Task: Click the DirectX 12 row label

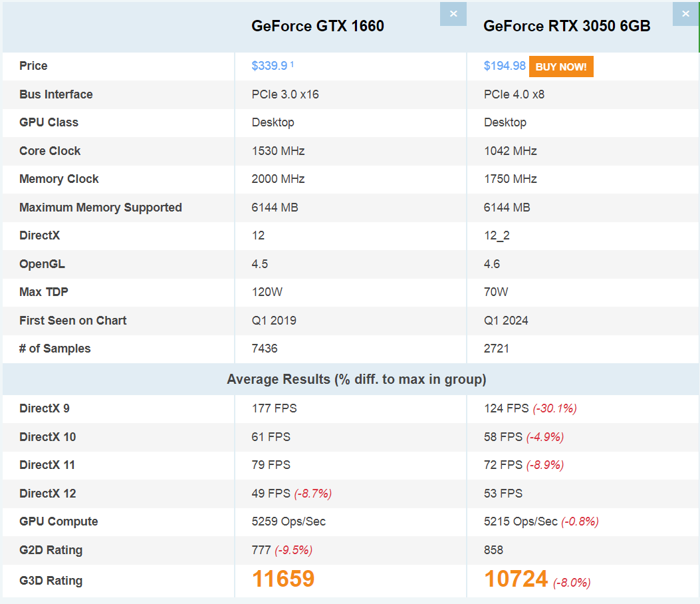Action: coord(47,494)
